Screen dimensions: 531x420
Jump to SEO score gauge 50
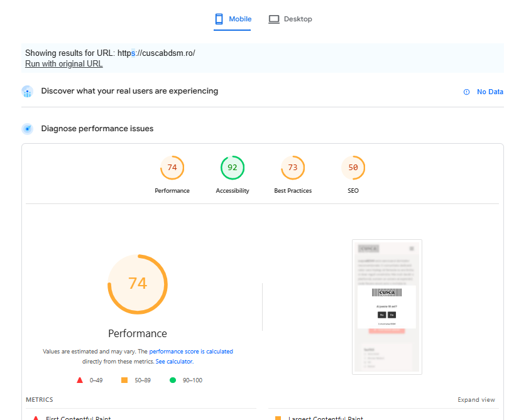click(x=353, y=168)
